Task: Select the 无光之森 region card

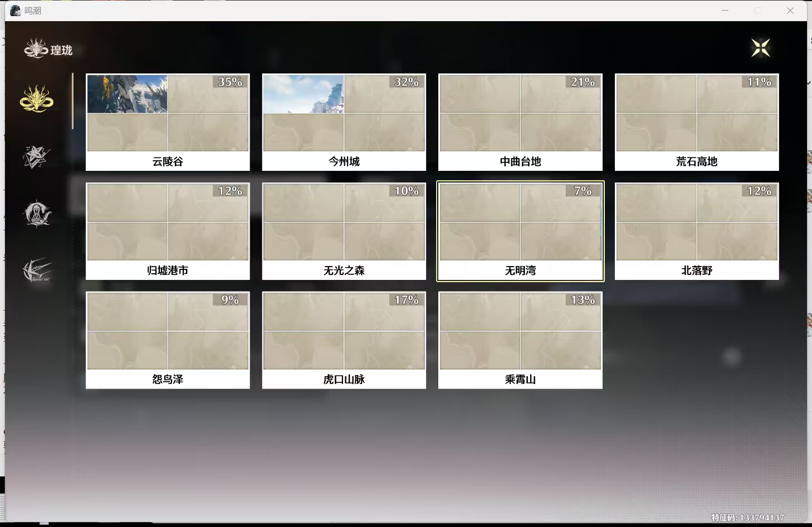Action: [x=344, y=231]
